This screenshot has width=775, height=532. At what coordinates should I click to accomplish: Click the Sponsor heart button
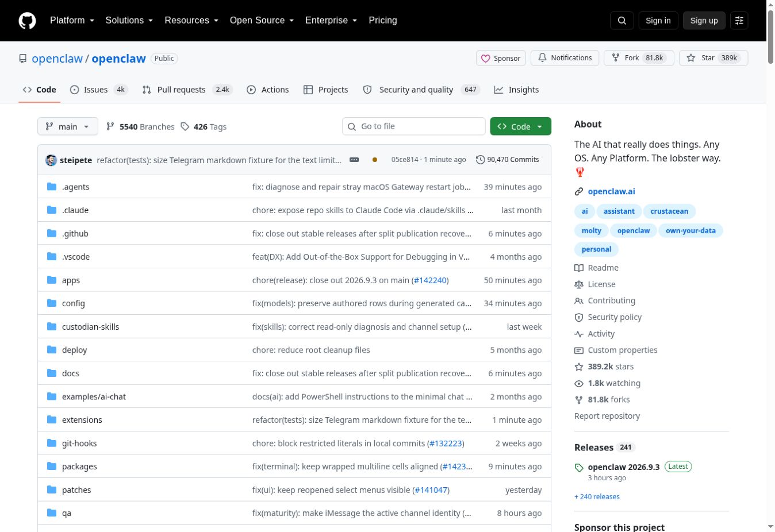[501, 58]
